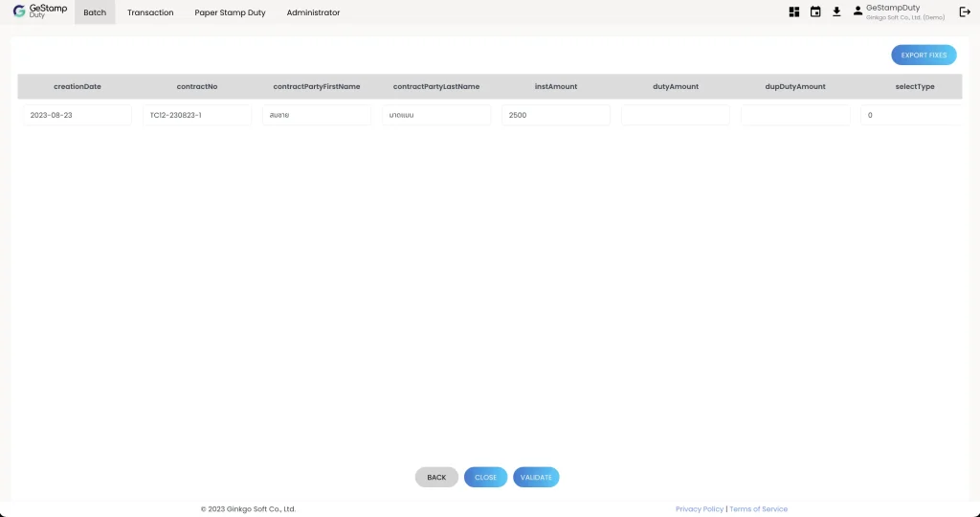Open the Privacy Policy link
Image resolution: width=980 pixels, height=517 pixels.
pos(700,509)
